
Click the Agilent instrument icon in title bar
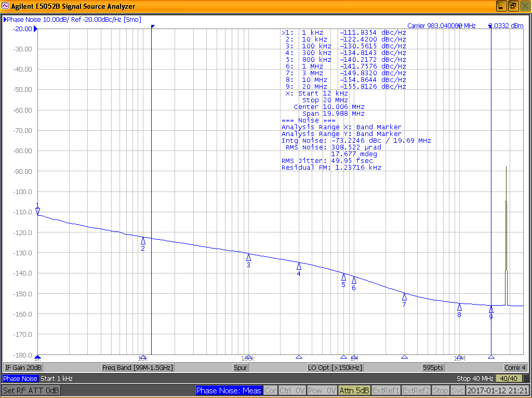[5, 6]
